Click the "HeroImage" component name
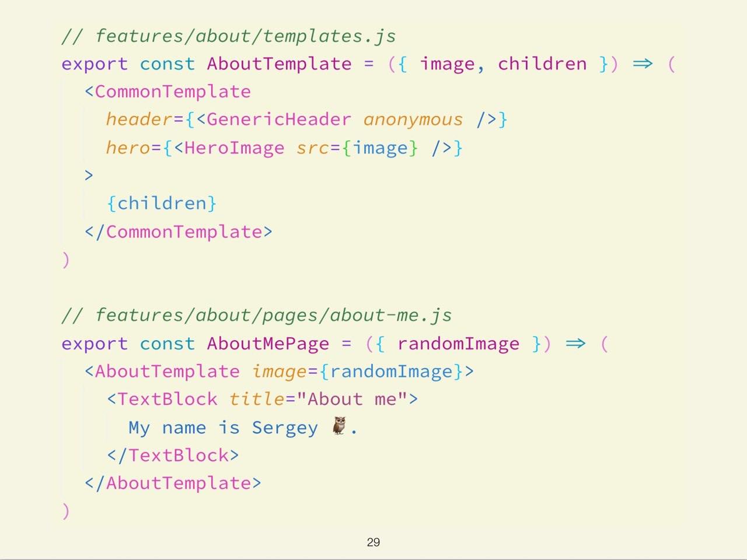 234,148
